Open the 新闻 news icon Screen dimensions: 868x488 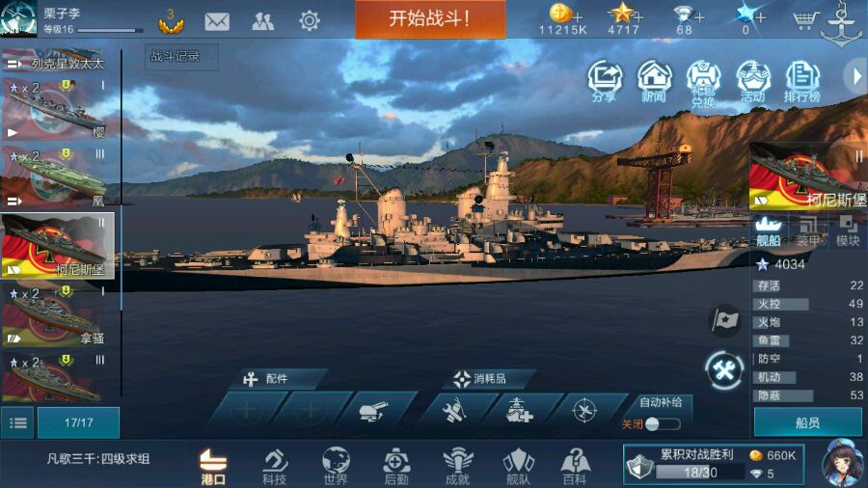point(654,82)
